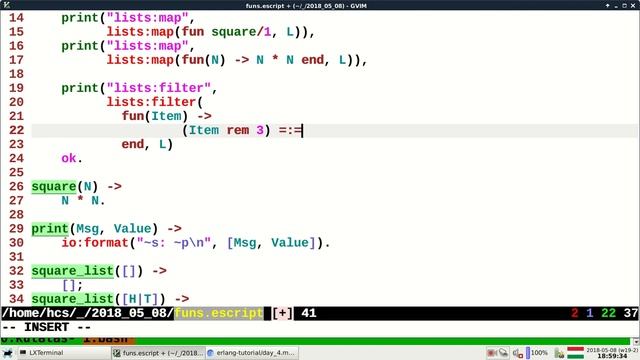Click '[H|T]' pattern on line 34
This screenshot has width=640, height=360.
click(140, 299)
